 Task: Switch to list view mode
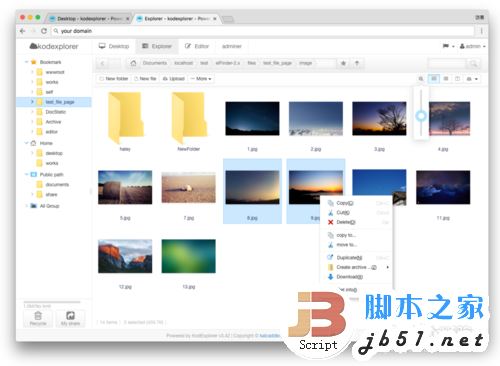pos(446,79)
